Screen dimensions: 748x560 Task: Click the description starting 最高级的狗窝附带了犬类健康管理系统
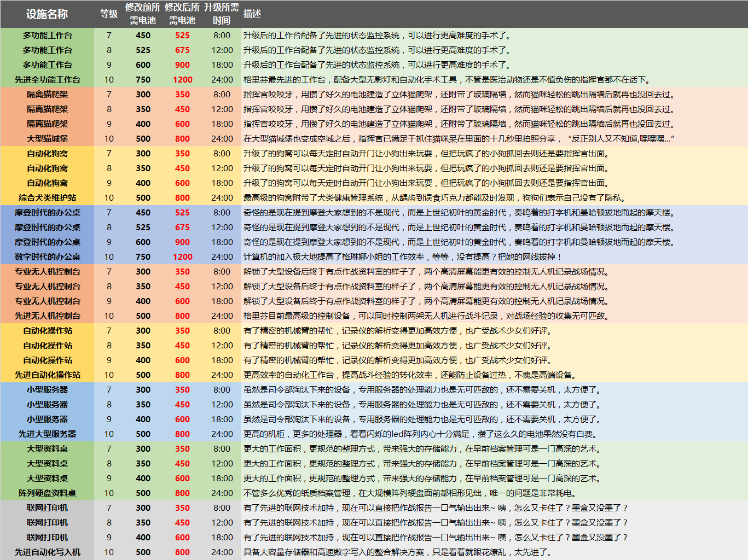[x=434, y=198]
